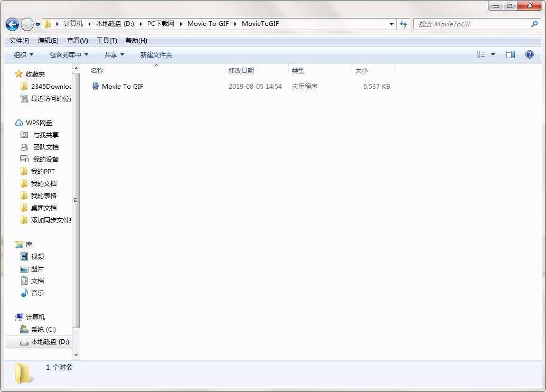
Task: Sort files by 修改日期 column header
Action: coord(241,70)
